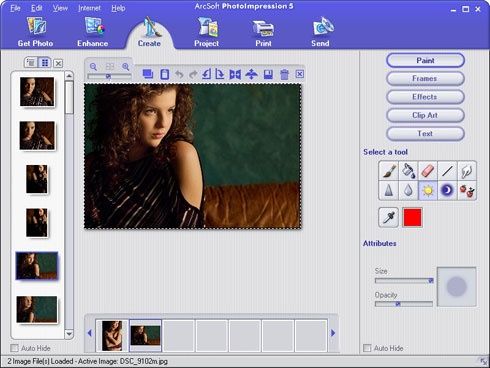Go to the Print tab

tap(263, 32)
